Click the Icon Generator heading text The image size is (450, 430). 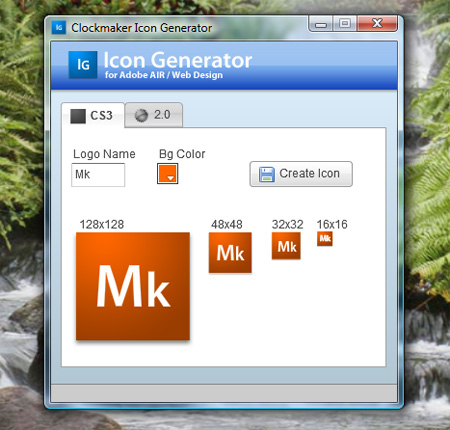click(x=178, y=60)
